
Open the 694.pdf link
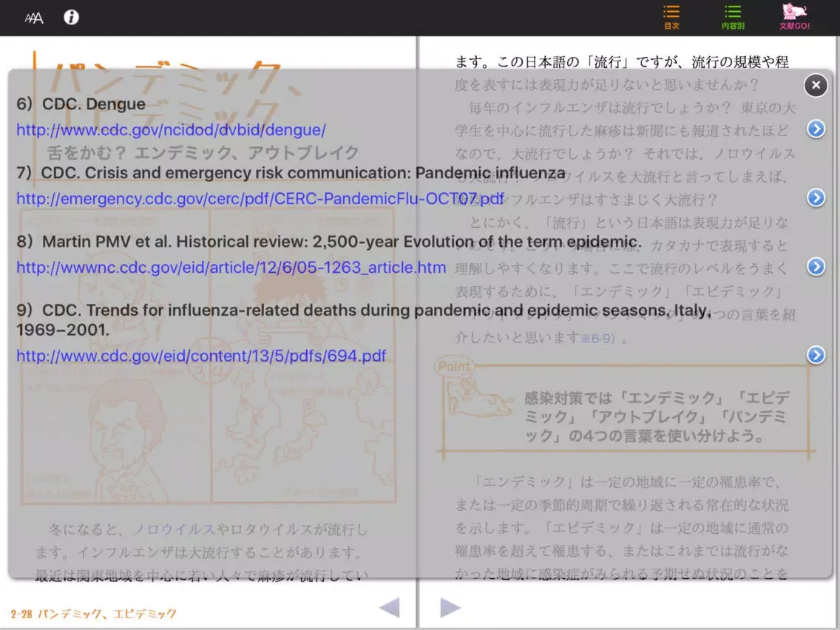pos(201,356)
